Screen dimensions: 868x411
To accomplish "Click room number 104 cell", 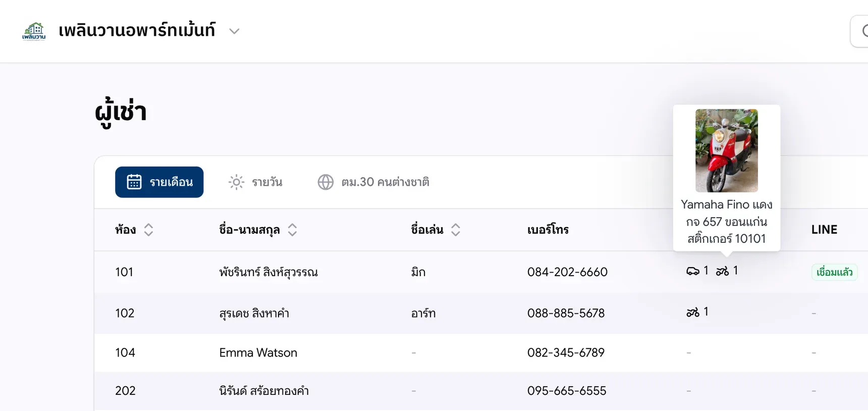I will tap(125, 352).
